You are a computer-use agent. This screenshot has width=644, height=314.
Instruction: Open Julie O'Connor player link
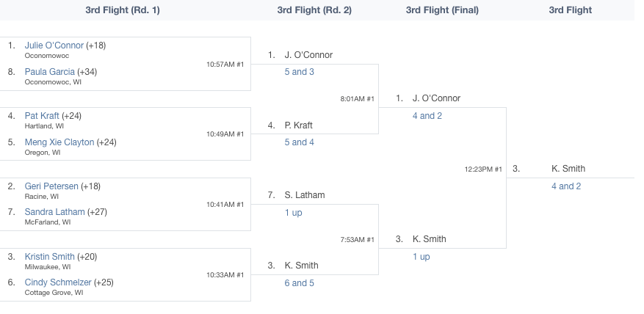pos(54,45)
